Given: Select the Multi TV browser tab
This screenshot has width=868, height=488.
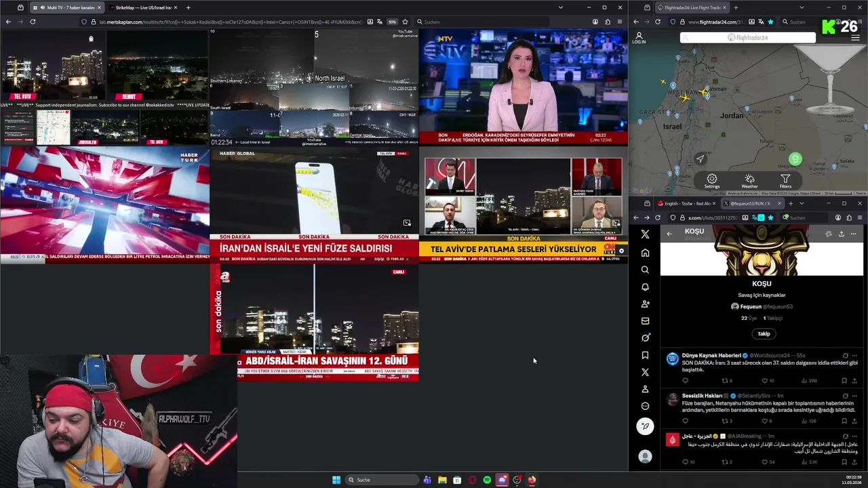Looking at the screenshot, I should (66, 7).
